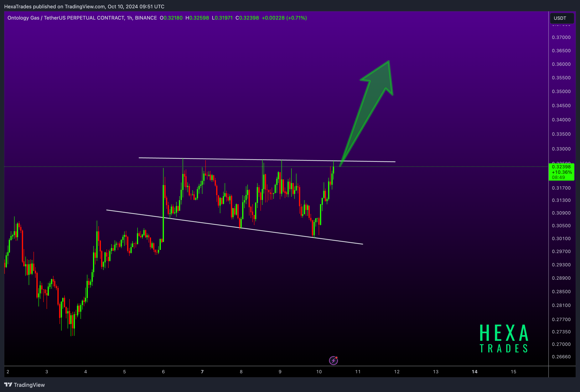Screen dimensions: 580x392
Task: Click the 0.27700 price axis label
Action: [561, 319]
